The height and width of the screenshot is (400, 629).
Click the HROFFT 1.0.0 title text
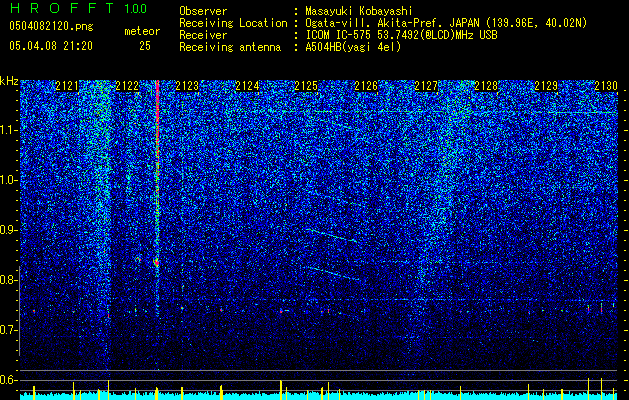[78, 8]
